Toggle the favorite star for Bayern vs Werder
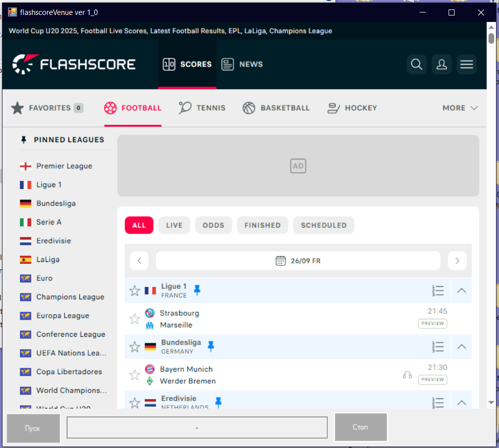 coord(134,375)
